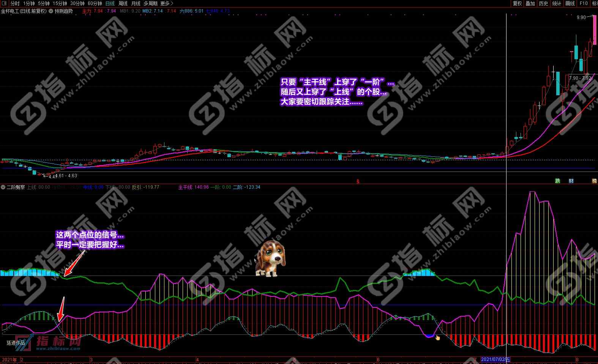
Task: Click the blue 财 marker icon
Action: tap(571, 181)
